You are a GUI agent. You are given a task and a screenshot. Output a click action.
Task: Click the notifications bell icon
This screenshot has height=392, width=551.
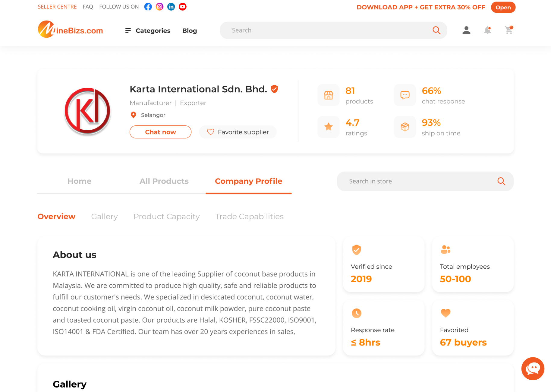[487, 30]
